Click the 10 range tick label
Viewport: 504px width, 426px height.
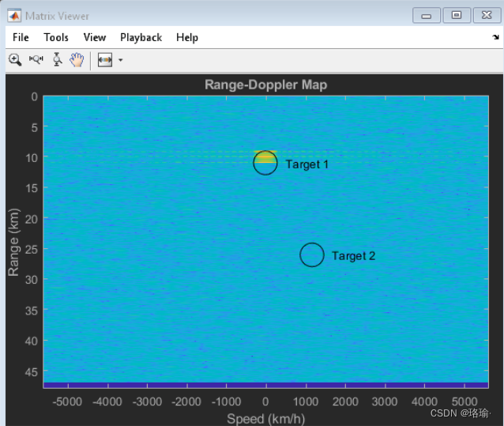(x=32, y=158)
